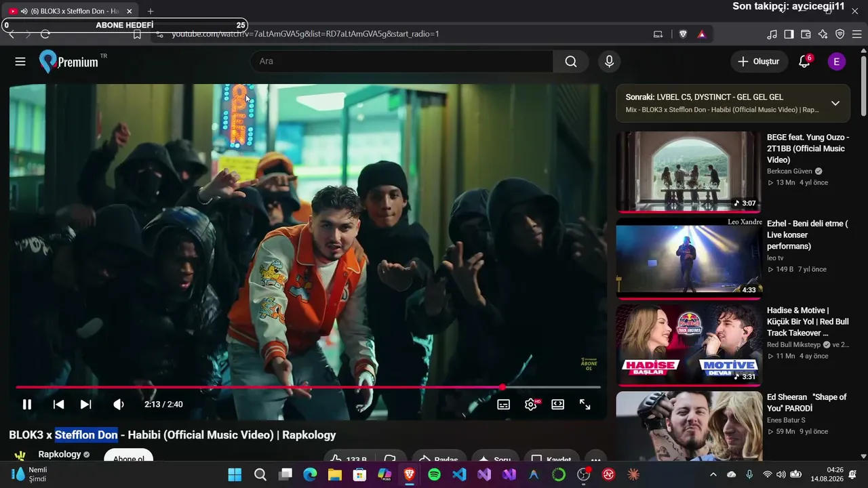Click the Soru ask button

coord(495,455)
